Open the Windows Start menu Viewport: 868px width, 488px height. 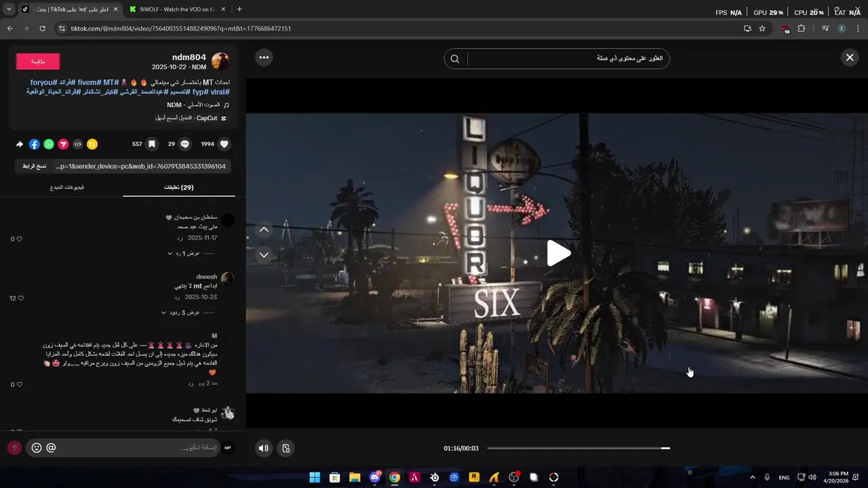(x=315, y=477)
